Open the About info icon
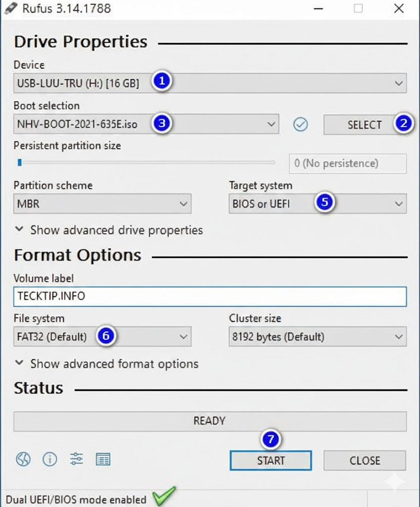 coord(50,459)
